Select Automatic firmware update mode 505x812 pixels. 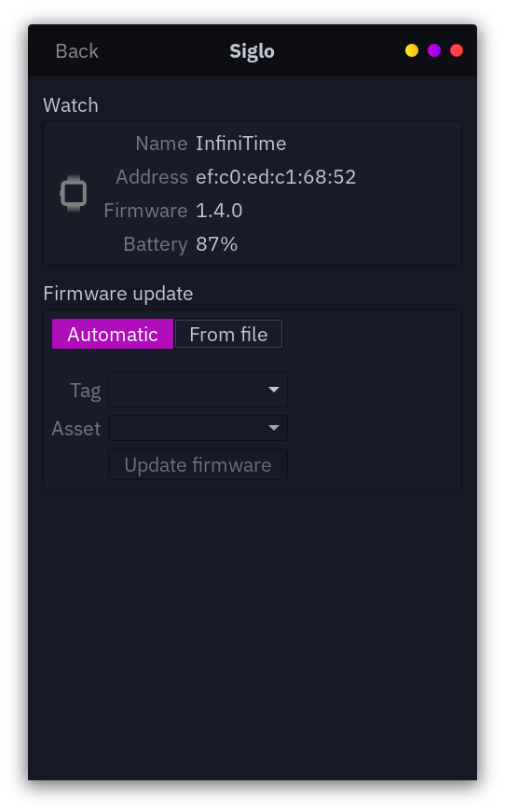tap(113, 334)
